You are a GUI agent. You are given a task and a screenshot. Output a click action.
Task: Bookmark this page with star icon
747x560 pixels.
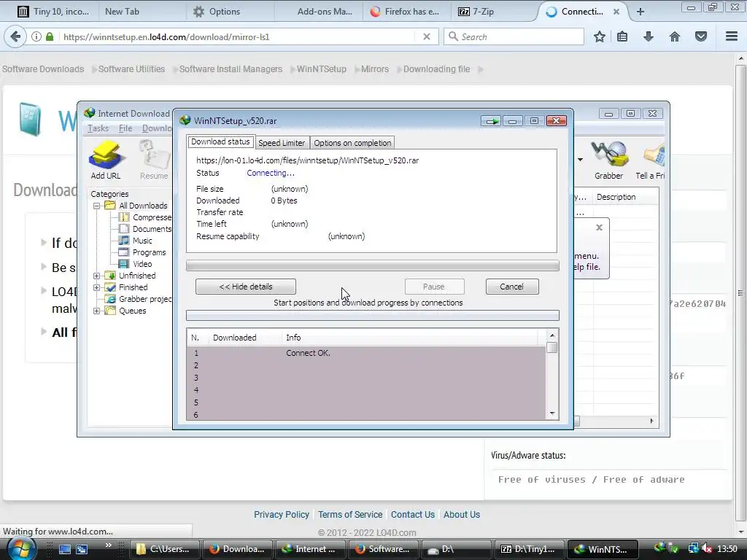point(600,36)
